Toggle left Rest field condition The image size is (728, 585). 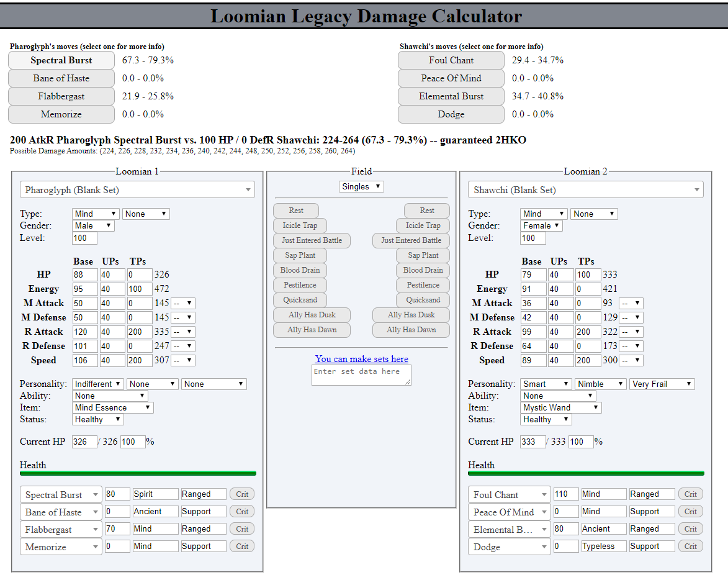tap(296, 211)
